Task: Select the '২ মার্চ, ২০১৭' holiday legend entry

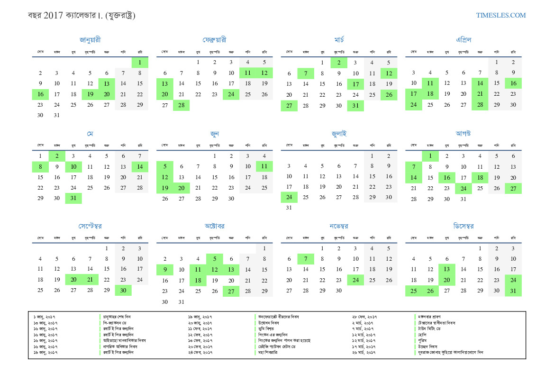Action: (x=363, y=322)
